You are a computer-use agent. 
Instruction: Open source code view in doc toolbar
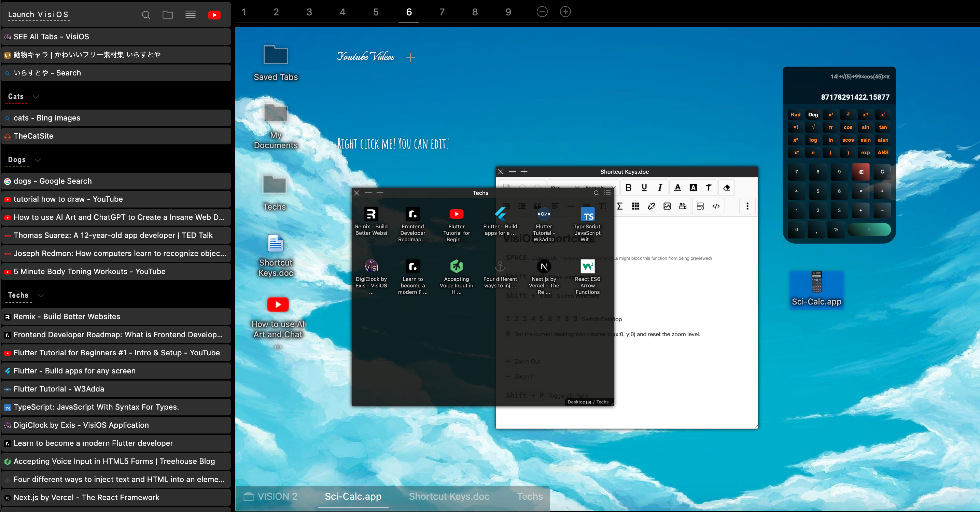pos(716,206)
